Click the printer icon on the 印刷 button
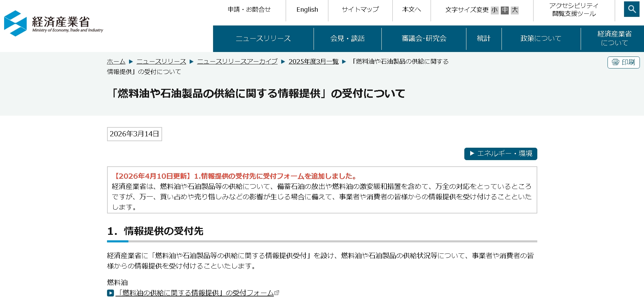This screenshot has height=303, width=644. coord(615,62)
